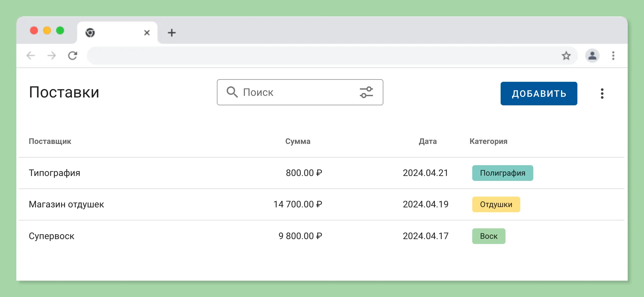
Task: Open the browser profile avatar
Action: (592, 56)
